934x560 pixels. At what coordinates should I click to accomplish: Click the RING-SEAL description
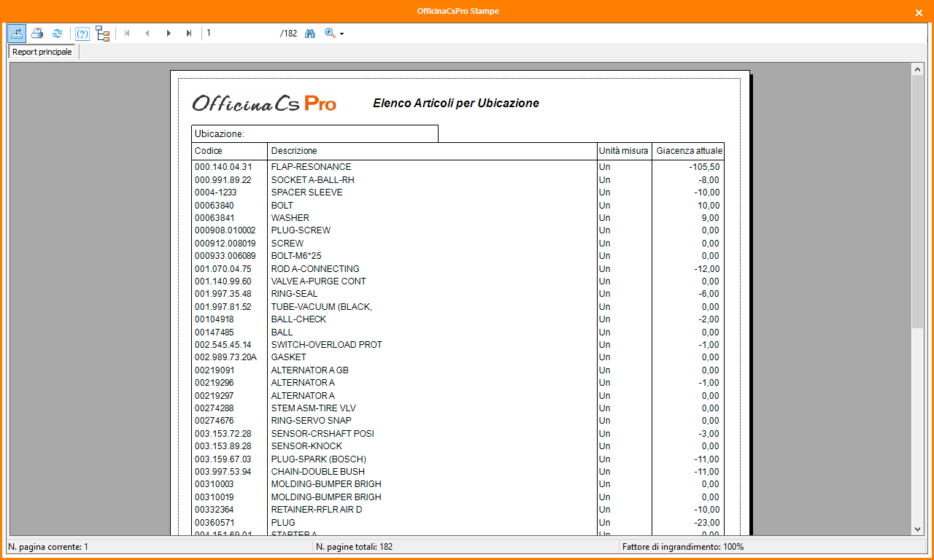(294, 294)
